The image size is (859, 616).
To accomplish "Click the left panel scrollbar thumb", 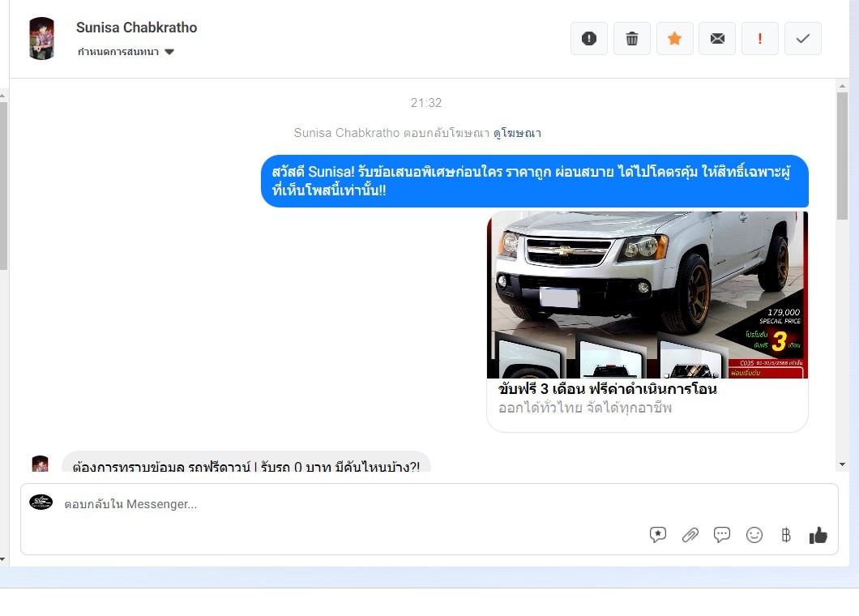I will [x=3, y=186].
